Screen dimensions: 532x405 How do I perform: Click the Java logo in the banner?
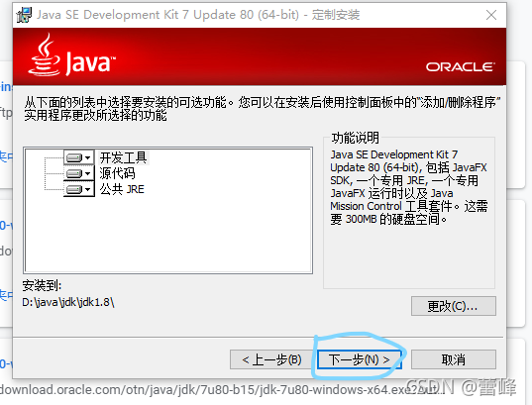click(71, 55)
